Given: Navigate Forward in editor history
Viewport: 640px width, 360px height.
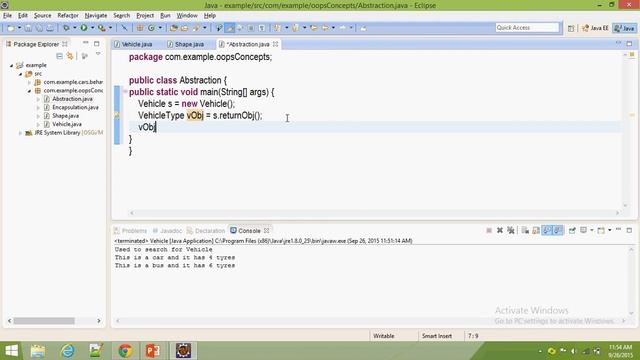Looking at the screenshot, I should click(x=343, y=28).
